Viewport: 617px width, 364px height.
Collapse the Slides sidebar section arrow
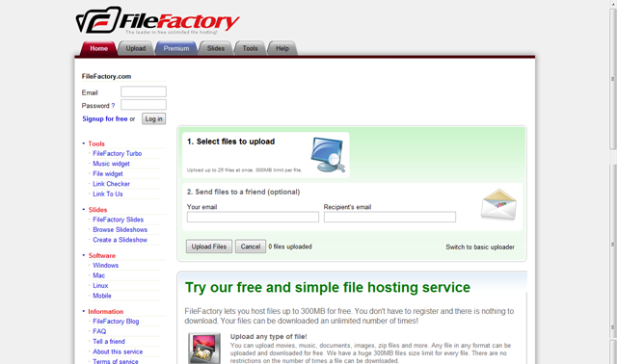coord(84,210)
